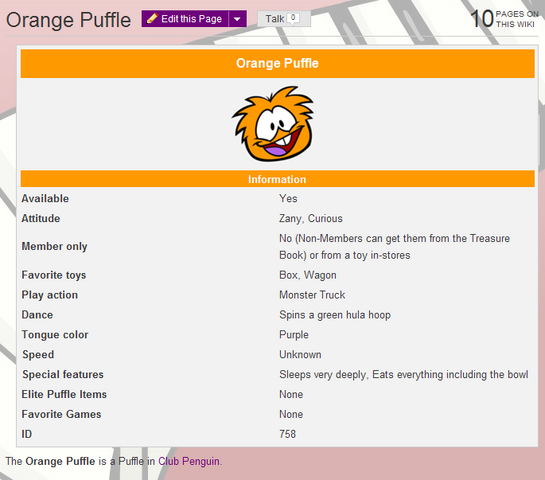
Task: Click the 'ID' label
Action: coord(27,434)
